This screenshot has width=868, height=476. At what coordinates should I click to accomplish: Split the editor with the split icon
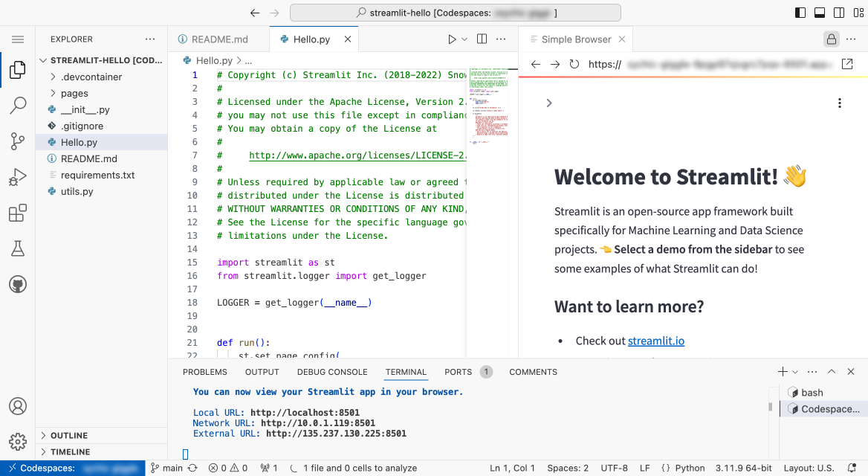[x=479, y=38]
